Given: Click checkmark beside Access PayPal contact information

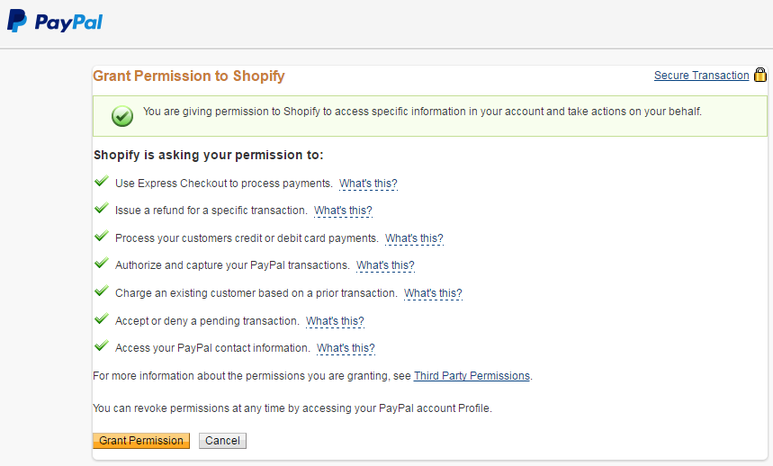Looking at the screenshot, I should click(100, 347).
